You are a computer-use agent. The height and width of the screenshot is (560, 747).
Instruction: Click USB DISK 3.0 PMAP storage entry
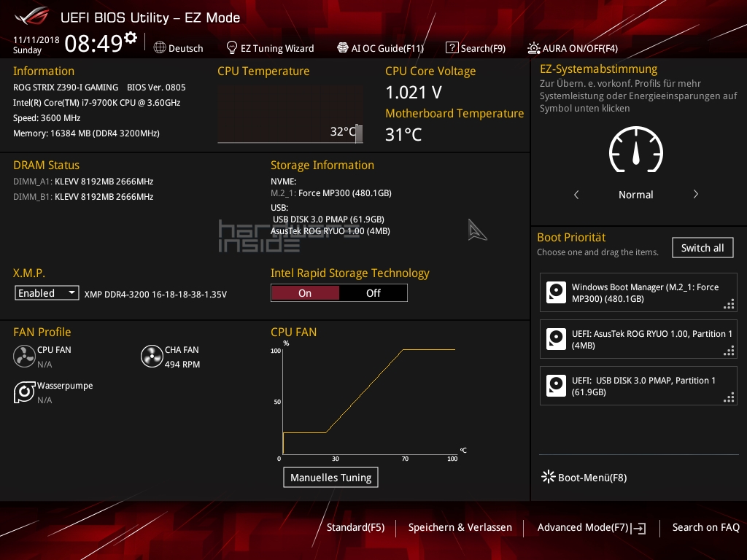coord(329,219)
